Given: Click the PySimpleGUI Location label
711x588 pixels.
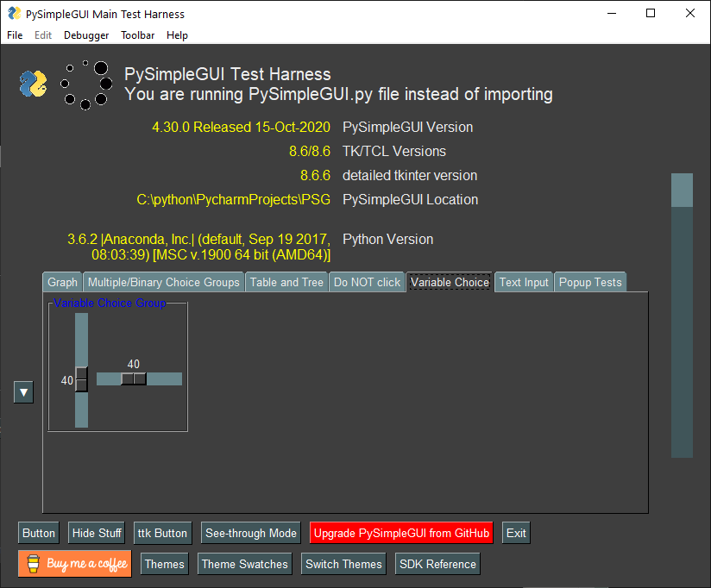Looking at the screenshot, I should point(411,200).
